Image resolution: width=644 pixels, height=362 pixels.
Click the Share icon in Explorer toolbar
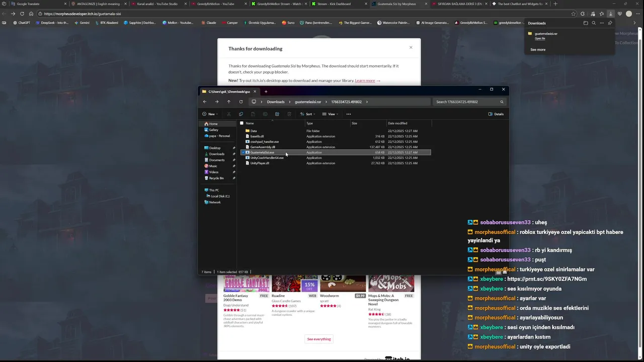point(277,114)
